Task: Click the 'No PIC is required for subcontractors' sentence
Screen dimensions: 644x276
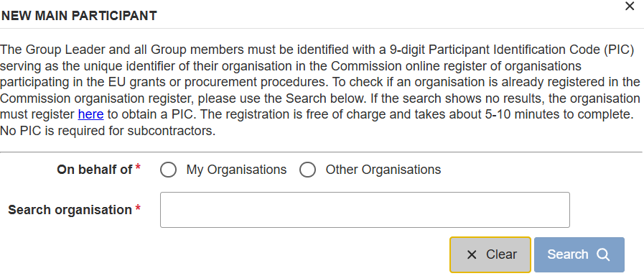Action: pyautogui.click(x=108, y=132)
